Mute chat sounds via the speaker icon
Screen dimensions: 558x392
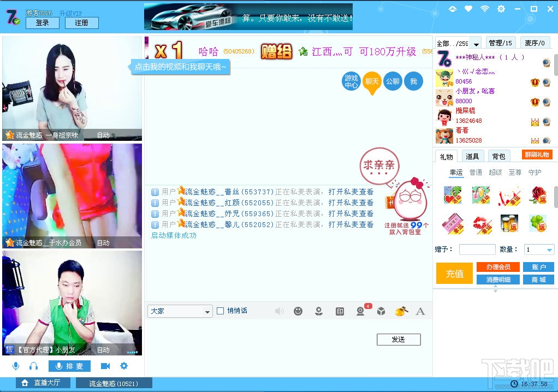[x=280, y=311]
